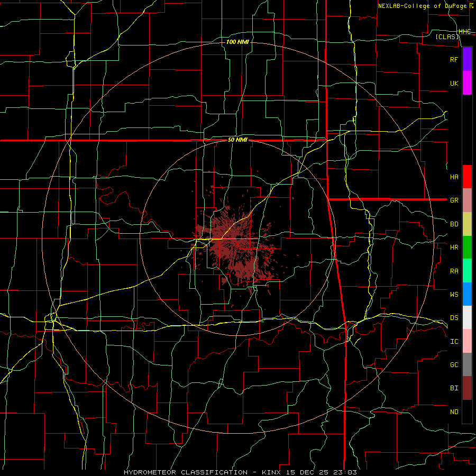Click the '50 NMI' range ring label

coord(237,140)
